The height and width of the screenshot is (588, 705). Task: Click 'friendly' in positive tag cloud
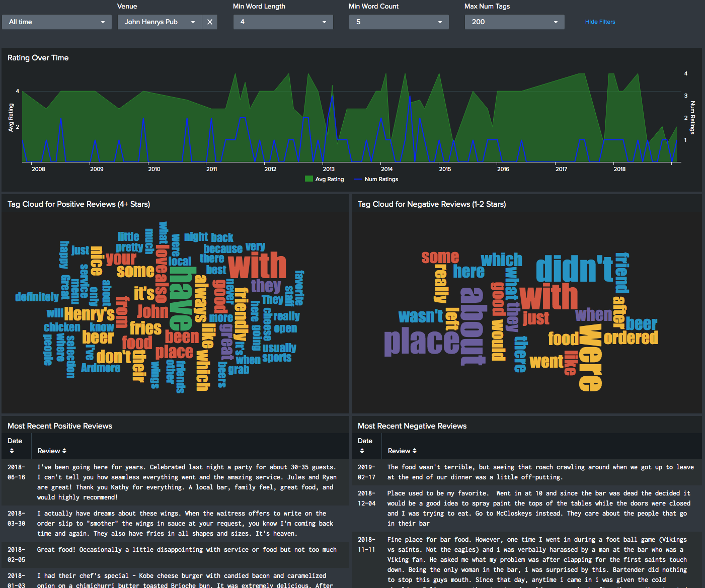coord(242,314)
